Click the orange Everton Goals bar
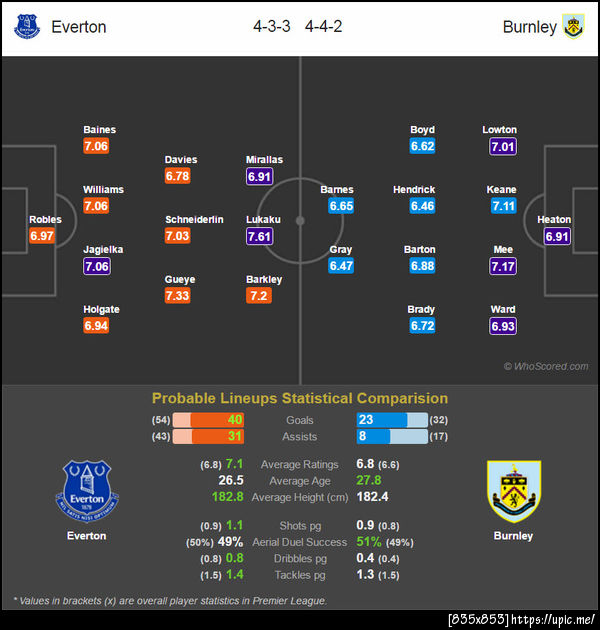 pyautogui.click(x=219, y=420)
